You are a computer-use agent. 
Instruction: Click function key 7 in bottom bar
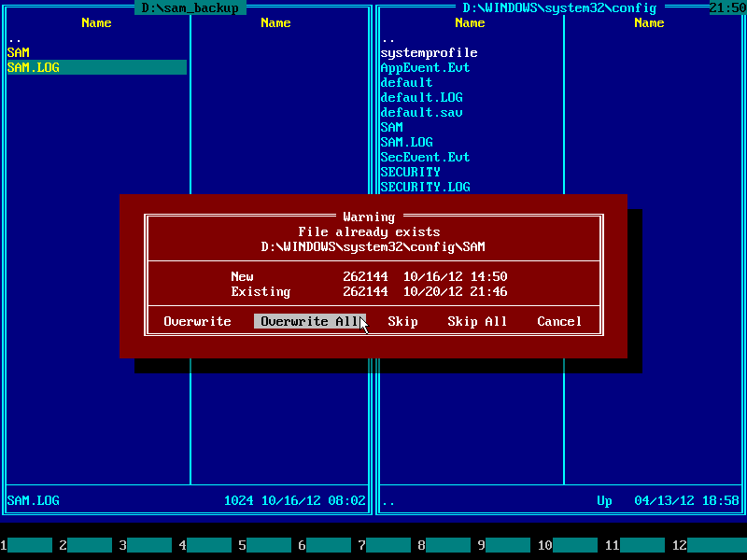[385, 545]
